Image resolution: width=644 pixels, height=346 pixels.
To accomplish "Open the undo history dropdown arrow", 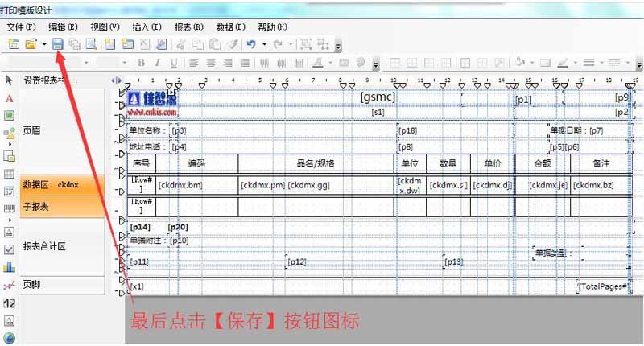I will pyautogui.click(x=263, y=44).
